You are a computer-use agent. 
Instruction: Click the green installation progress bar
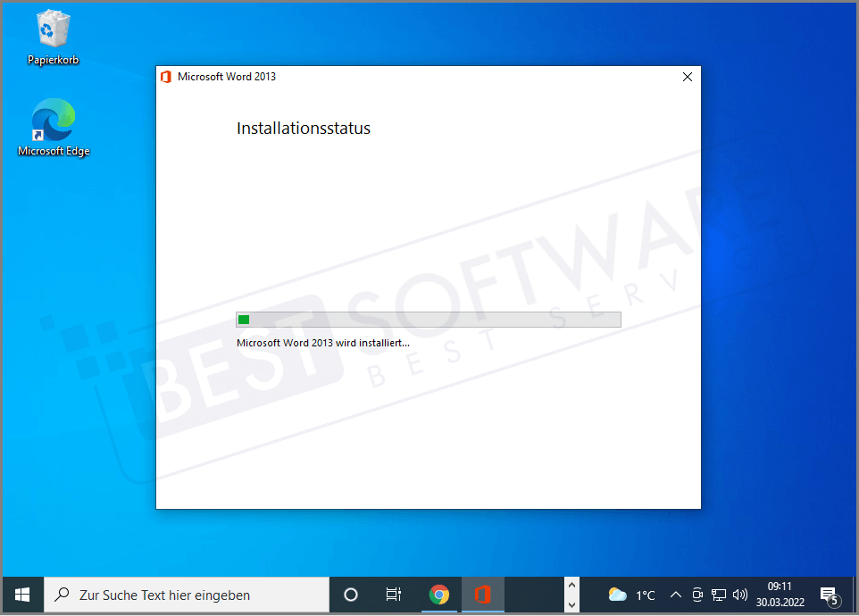(x=243, y=319)
